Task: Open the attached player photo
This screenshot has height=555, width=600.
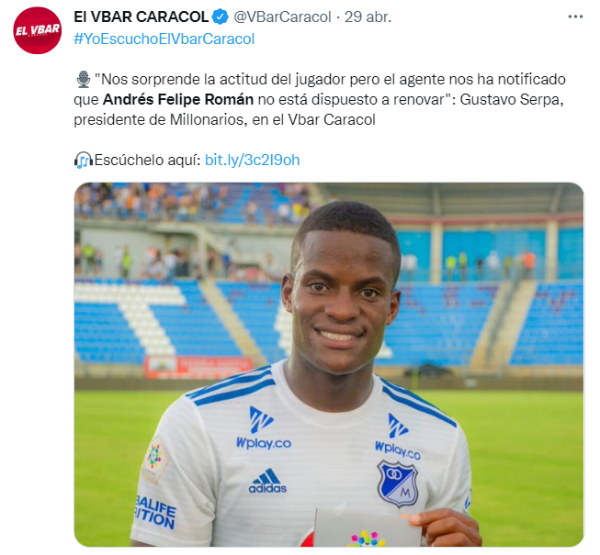Action: (329, 364)
